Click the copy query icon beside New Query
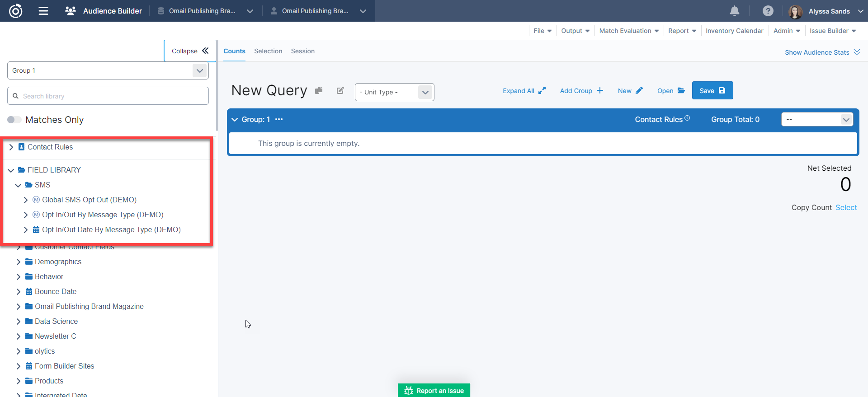This screenshot has height=397, width=868. (319, 90)
